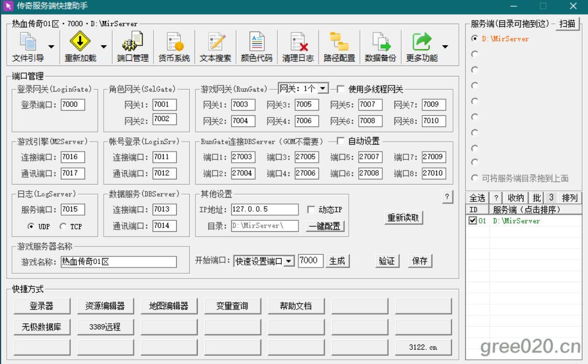Enable the 使用多线程网关 checkbox
Screen dimensions: 588x364
click(340, 89)
